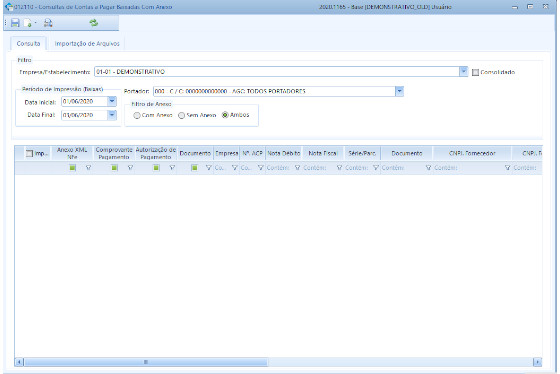Select the Ambos radio button
560x374 pixels.
pos(225,115)
